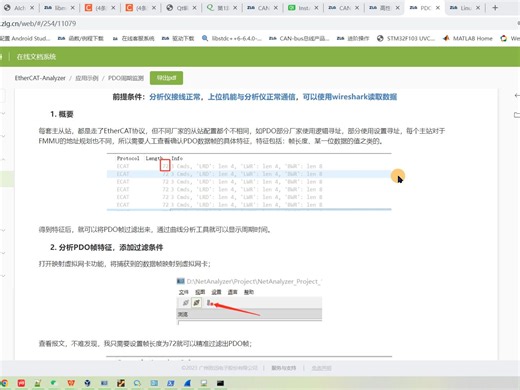Open 服务与支持 in the footer
Viewport: 520px width, 390px height.
point(284,368)
